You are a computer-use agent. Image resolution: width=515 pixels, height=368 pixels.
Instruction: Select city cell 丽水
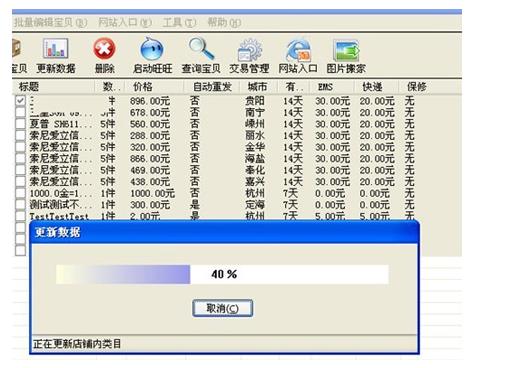255,135
